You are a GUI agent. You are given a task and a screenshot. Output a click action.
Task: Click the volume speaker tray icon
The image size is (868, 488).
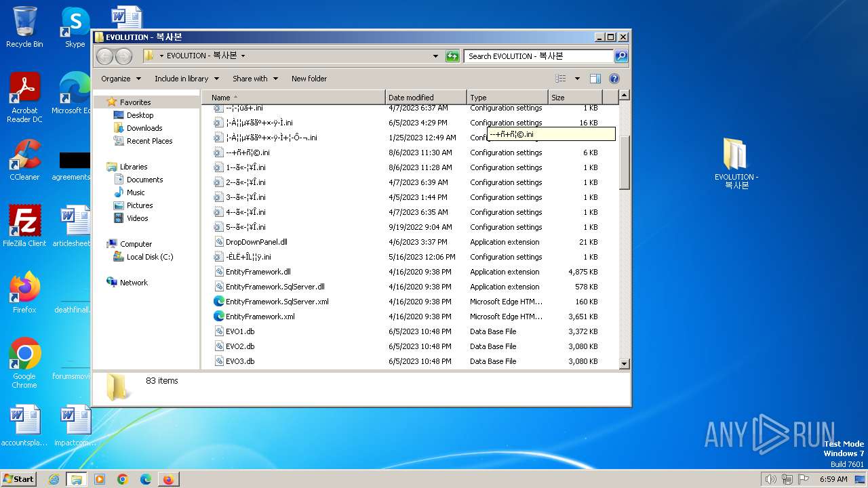[770, 479]
